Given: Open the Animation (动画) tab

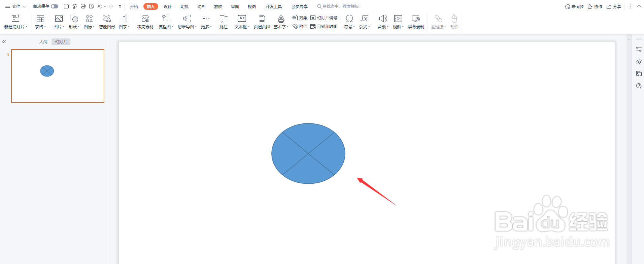Looking at the screenshot, I should [x=201, y=6].
